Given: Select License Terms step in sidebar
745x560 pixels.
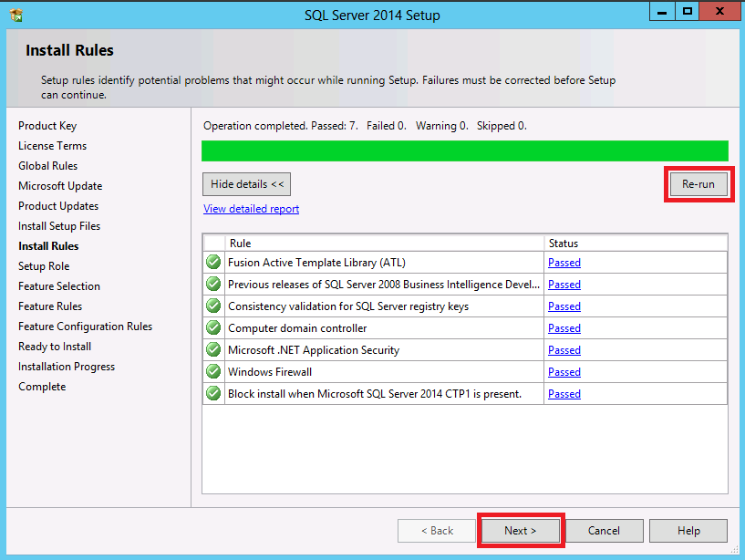Looking at the screenshot, I should [x=53, y=146].
